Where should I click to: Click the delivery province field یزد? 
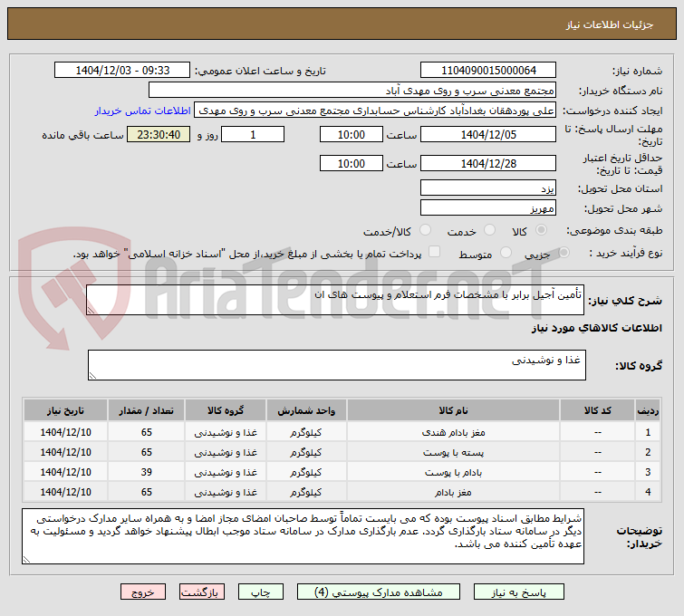(488, 188)
